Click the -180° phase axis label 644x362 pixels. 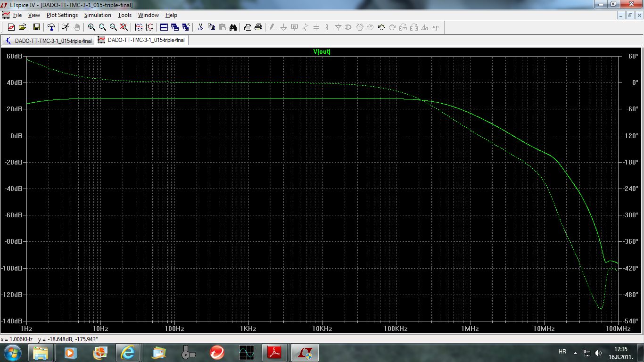(x=630, y=162)
